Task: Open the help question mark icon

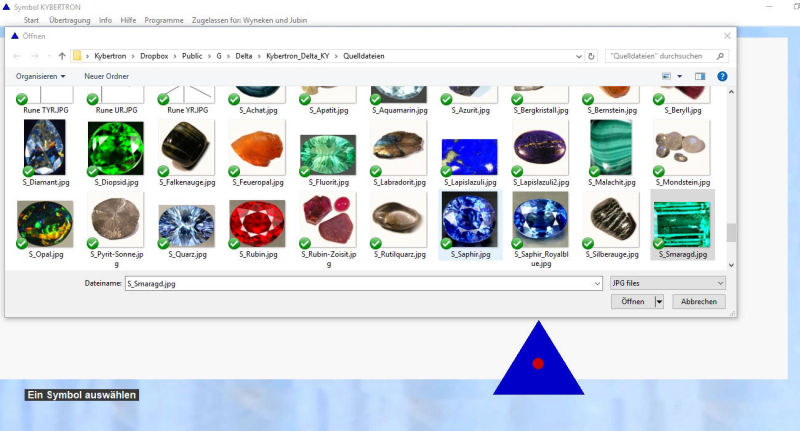Action: (721, 76)
